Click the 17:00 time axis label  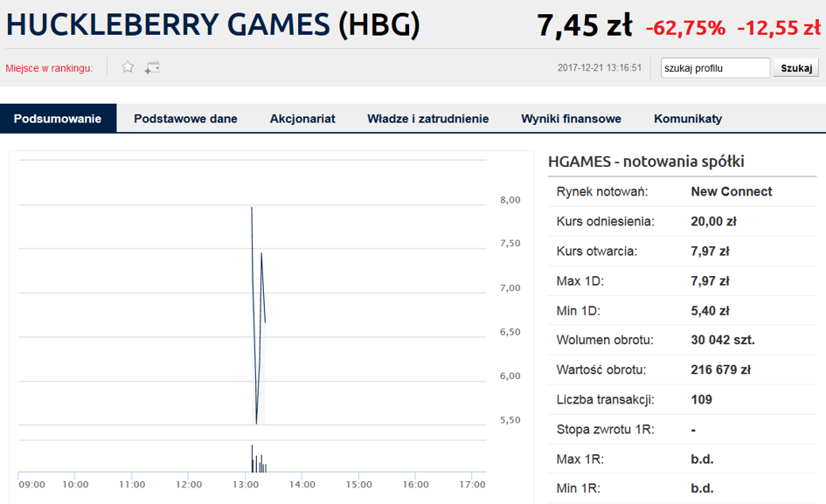tap(472, 485)
